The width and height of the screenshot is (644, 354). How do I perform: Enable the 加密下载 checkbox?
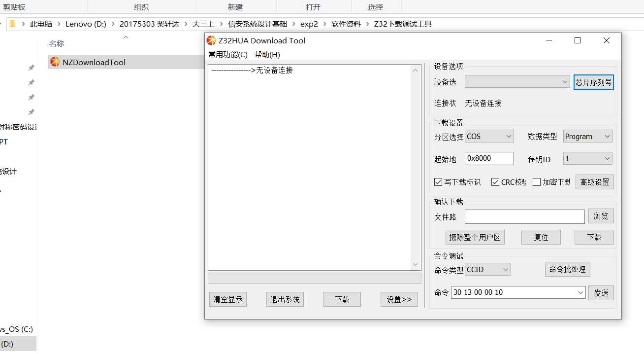point(537,182)
